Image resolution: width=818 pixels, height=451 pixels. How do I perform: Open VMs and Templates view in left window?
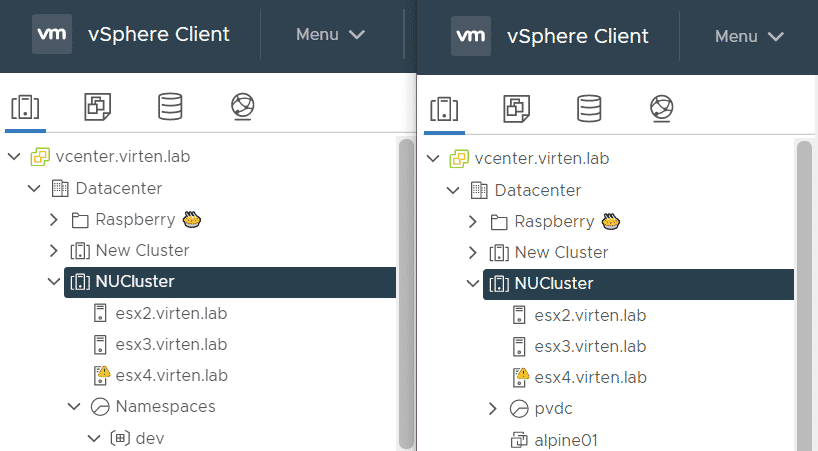tap(98, 107)
